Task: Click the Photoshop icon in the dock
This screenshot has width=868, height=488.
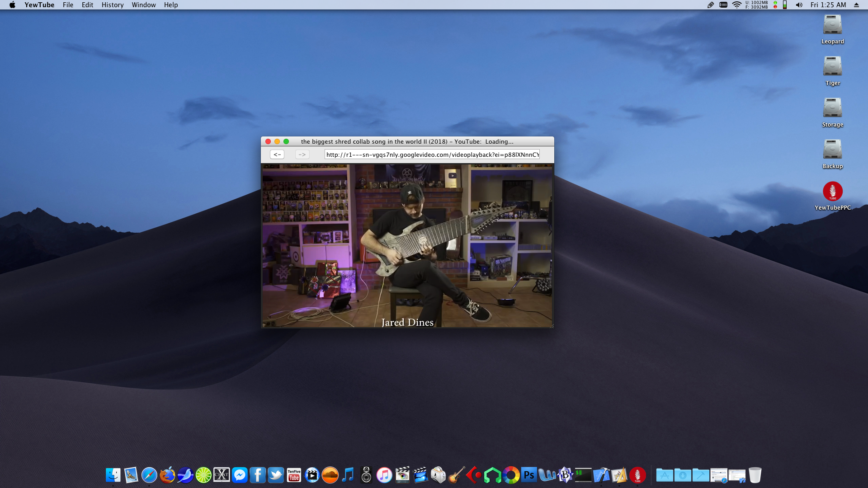Action: 529,475
